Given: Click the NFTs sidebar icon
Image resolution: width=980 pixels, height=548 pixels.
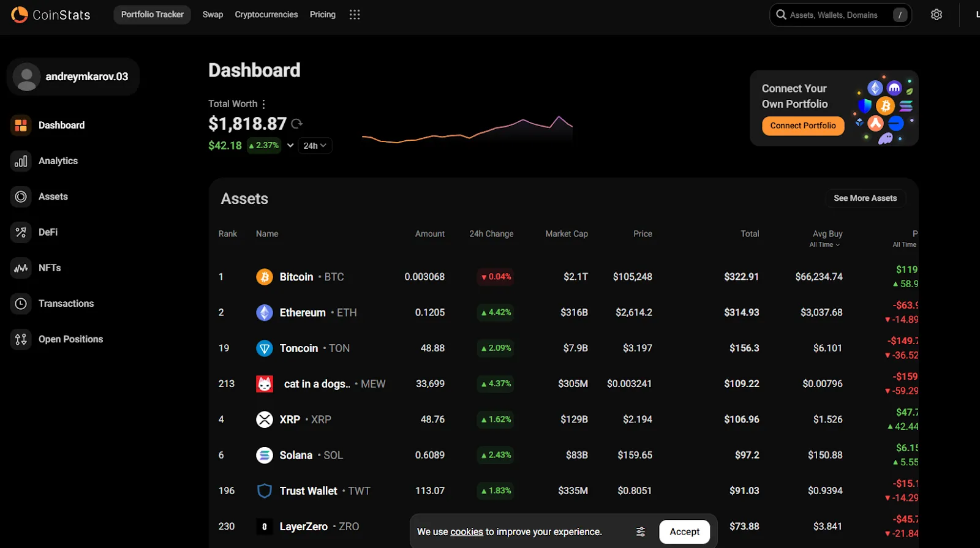Looking at the screenshot, I should pos(21,268).
